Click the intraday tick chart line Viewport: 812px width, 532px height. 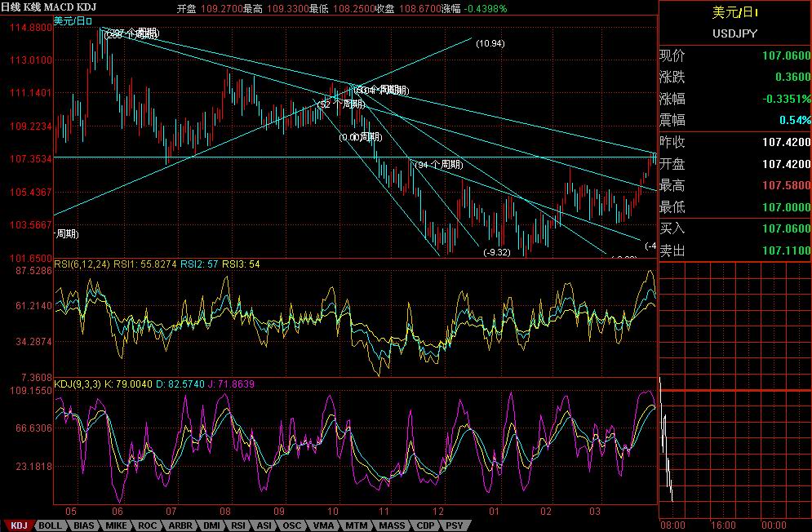coord(665,441)
